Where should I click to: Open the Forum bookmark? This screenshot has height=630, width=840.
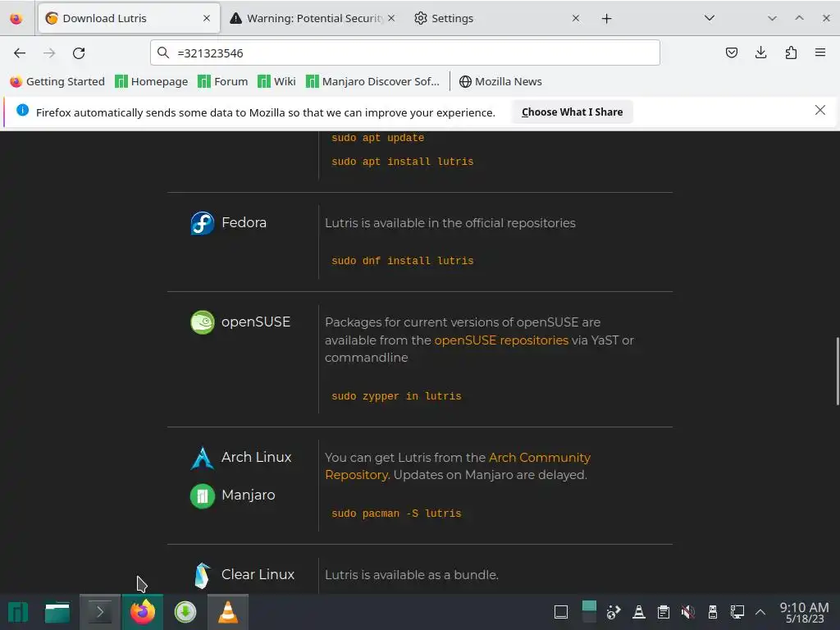pos(223,81)
